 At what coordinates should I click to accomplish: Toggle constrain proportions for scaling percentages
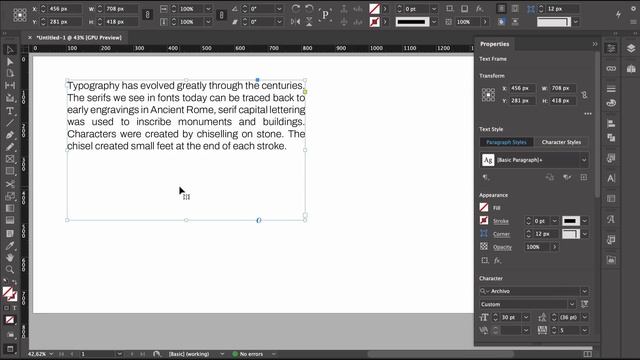pos(221,15)
